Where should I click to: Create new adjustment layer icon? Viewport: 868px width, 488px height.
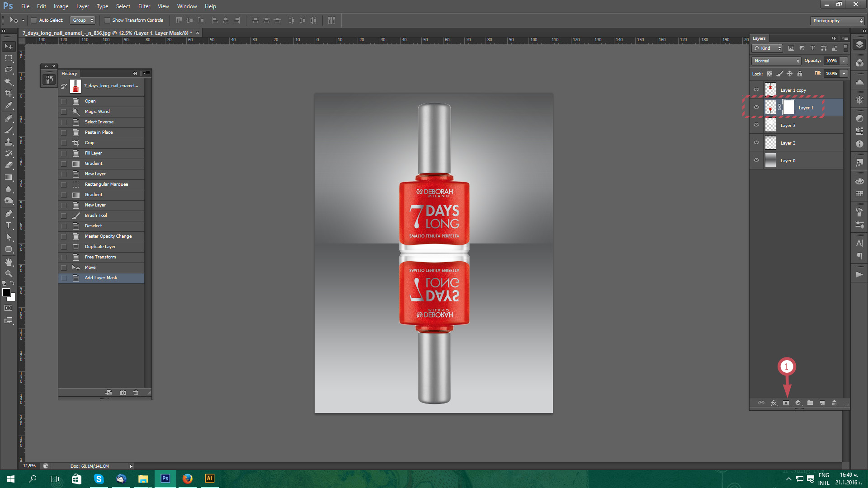[x=798, y=403]
